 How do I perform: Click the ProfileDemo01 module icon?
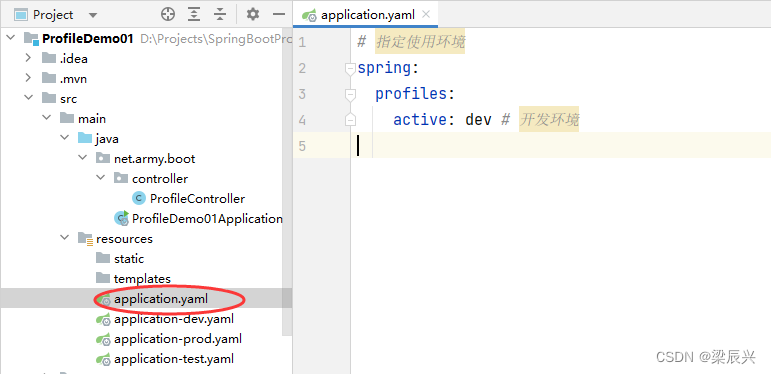(31, 39)
